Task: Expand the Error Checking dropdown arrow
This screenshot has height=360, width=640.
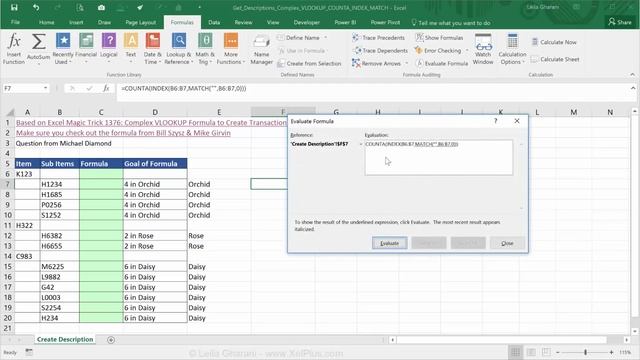Action: pos(467,51)
